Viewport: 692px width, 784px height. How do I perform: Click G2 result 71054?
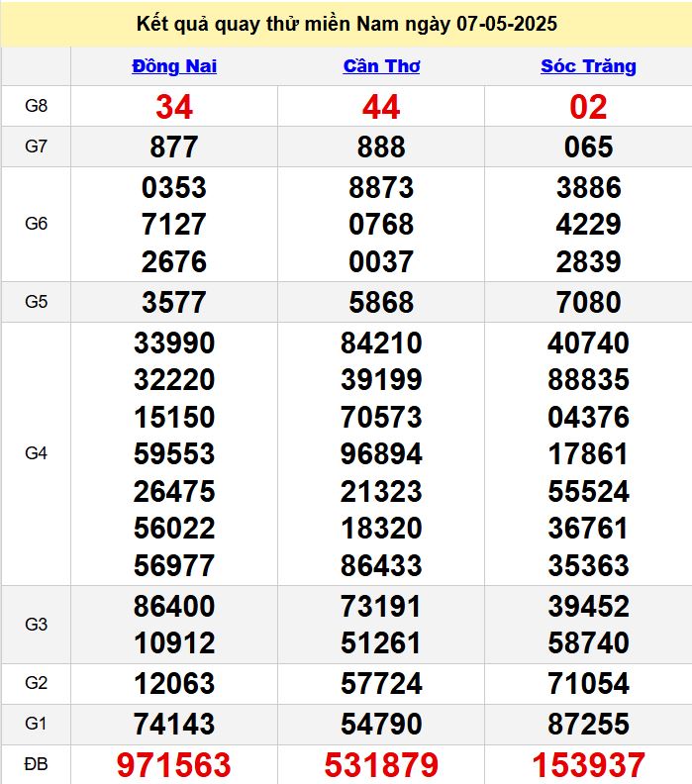(588, 683)
